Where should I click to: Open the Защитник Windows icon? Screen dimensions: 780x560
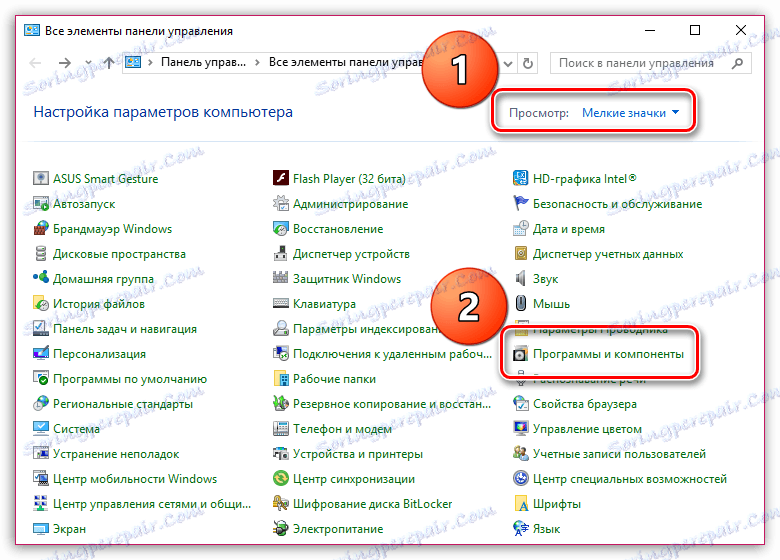(281, 279)
